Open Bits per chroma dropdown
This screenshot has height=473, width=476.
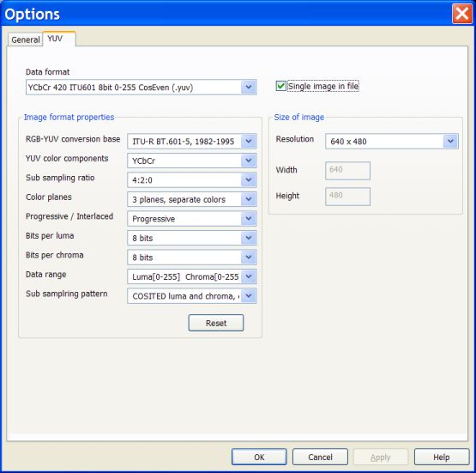192,258
